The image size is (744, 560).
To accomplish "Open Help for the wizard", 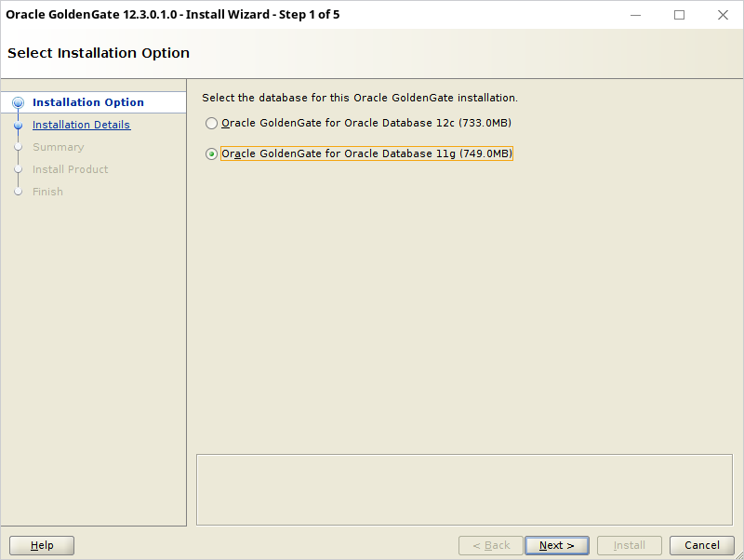I will (42, 546).
